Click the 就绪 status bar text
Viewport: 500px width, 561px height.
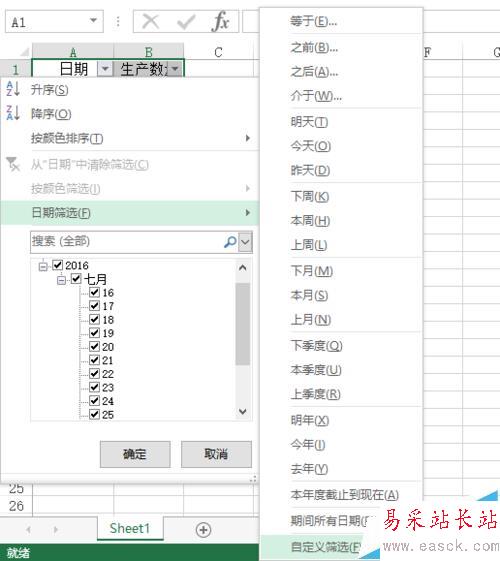tap(18, 553)
